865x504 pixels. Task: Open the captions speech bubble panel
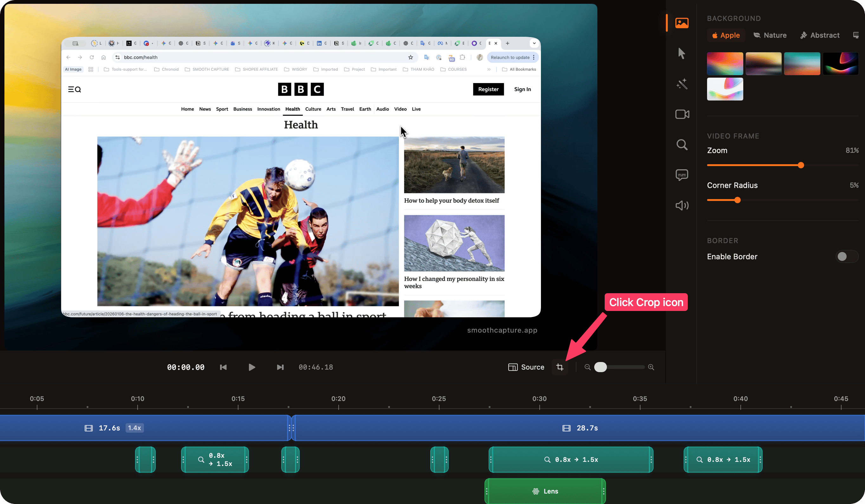[682, 175]
